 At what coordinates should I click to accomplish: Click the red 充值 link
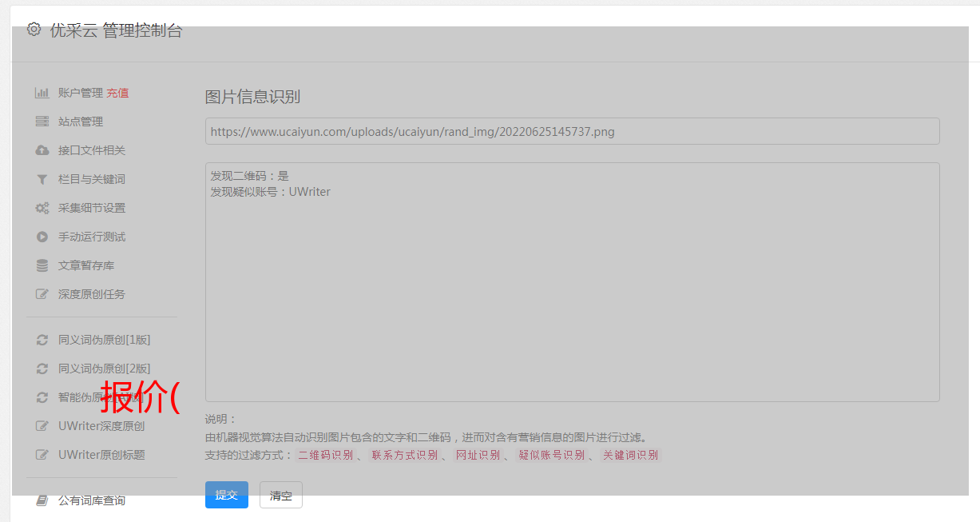[117, 93]
